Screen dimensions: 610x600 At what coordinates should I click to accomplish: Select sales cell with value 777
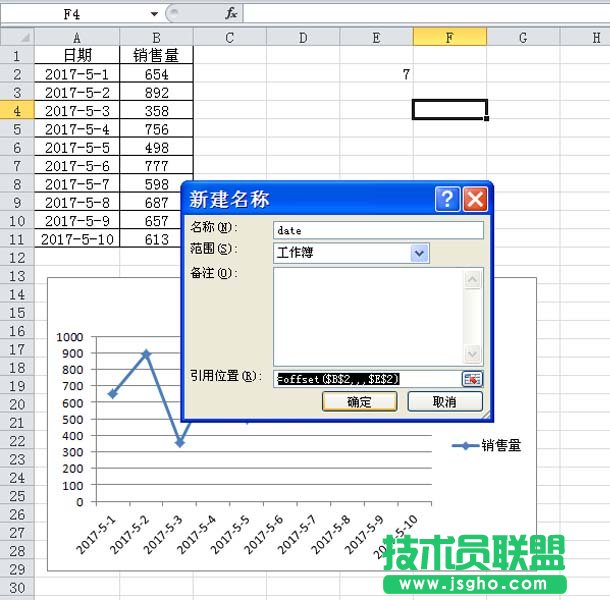coord(156,166)
